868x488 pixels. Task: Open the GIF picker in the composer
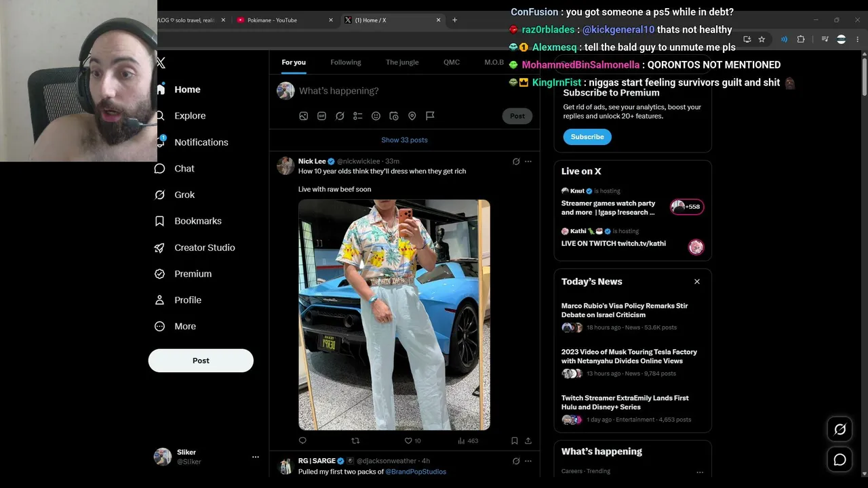point(322,116)
